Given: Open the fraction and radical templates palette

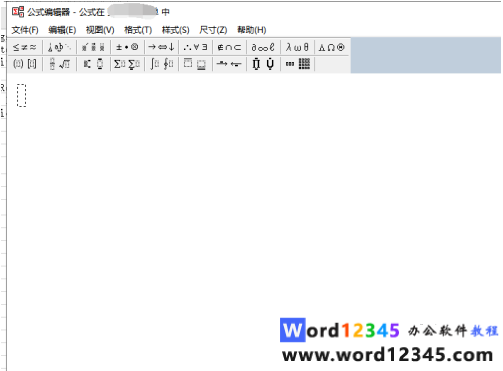Looking at the screenshot, I should tap(59, 64).
